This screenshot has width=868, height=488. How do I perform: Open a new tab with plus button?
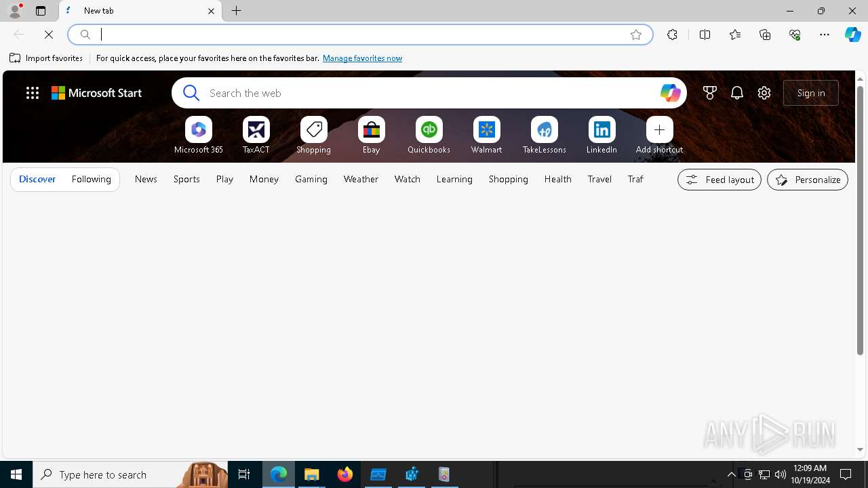(237, 11)
